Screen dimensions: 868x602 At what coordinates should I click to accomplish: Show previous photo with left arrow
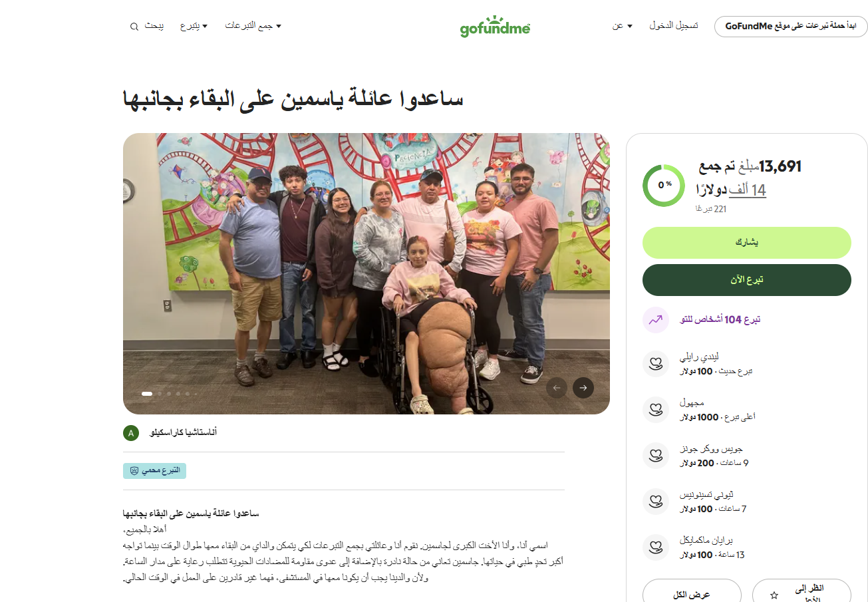(x=557, y=388)
